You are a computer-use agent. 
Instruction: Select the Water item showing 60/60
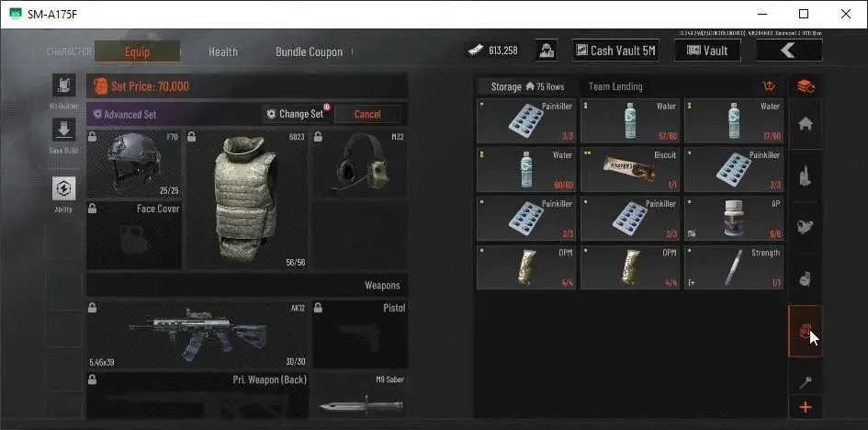click(x=526, y=170)
